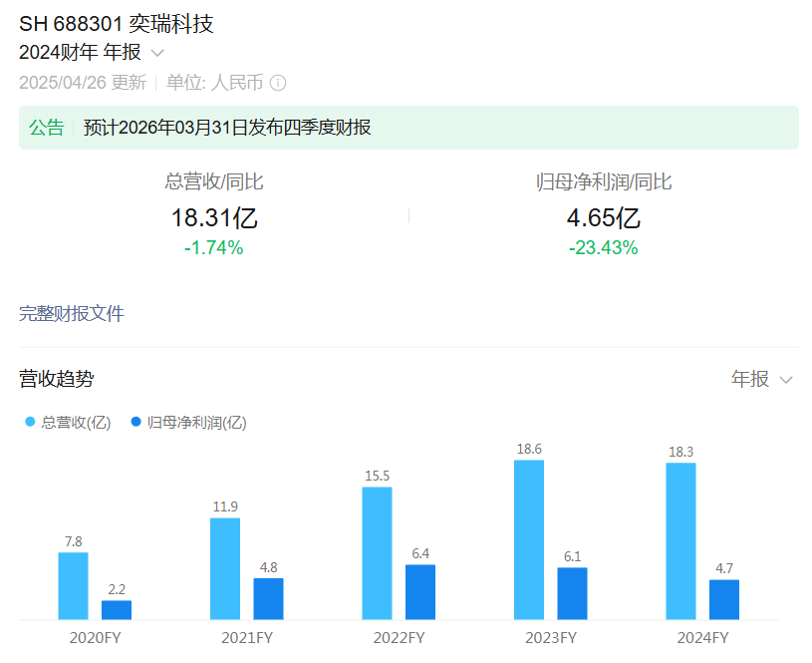Click the 18.31亿 total revenue value

pyautogui.click(x=214, y=217)
